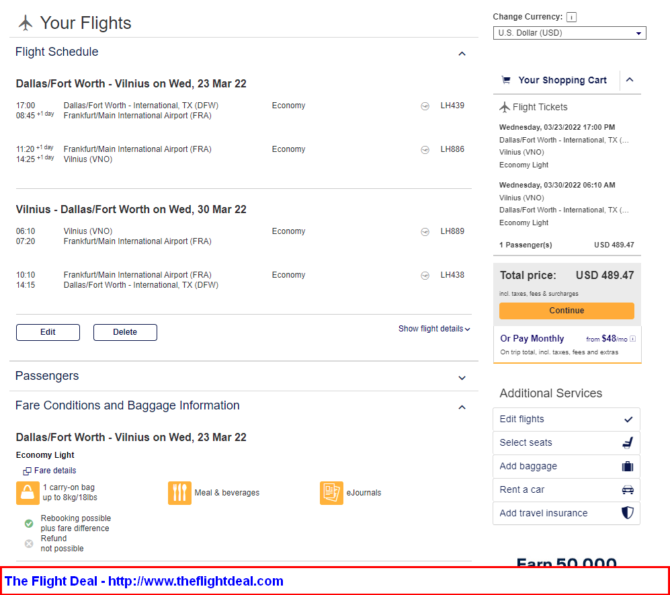670x595 pixels.
Task: Expand Show flight details
Action: [x=434, y=329]
